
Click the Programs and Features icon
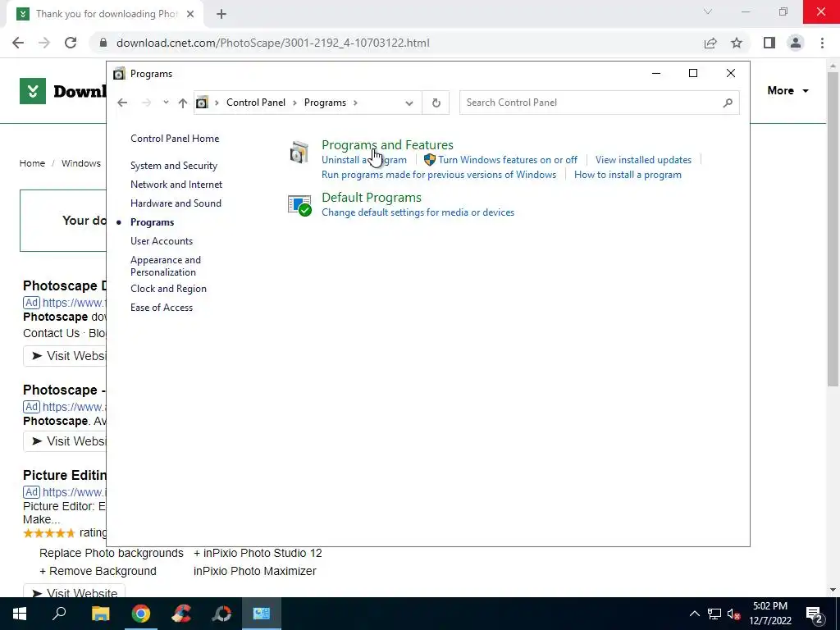coord(299,152)
